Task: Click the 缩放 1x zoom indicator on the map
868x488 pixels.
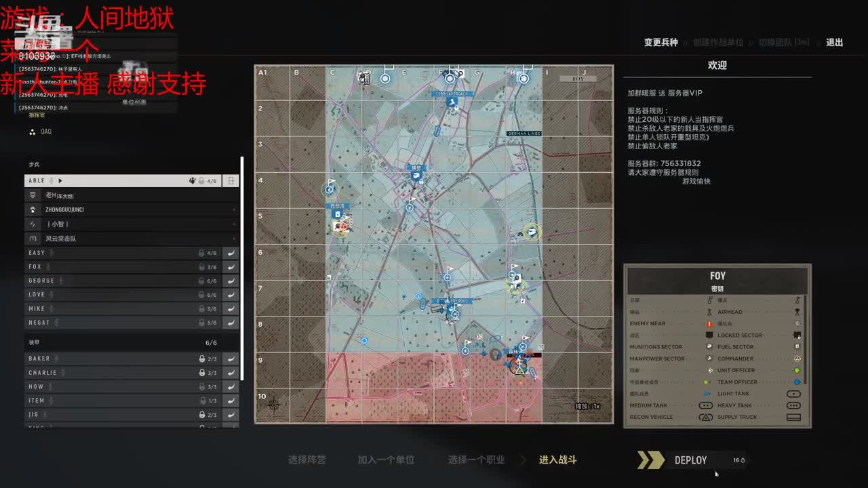Action: (588, 406)
